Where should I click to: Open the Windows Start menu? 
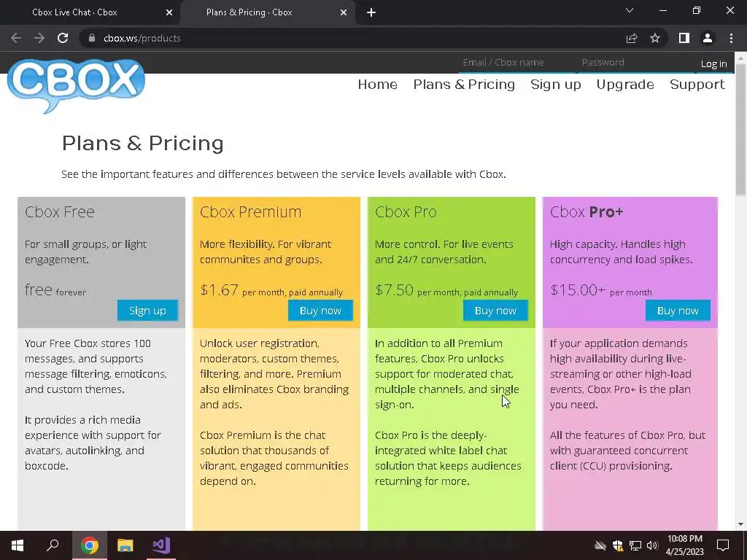(x=18, y=545)
